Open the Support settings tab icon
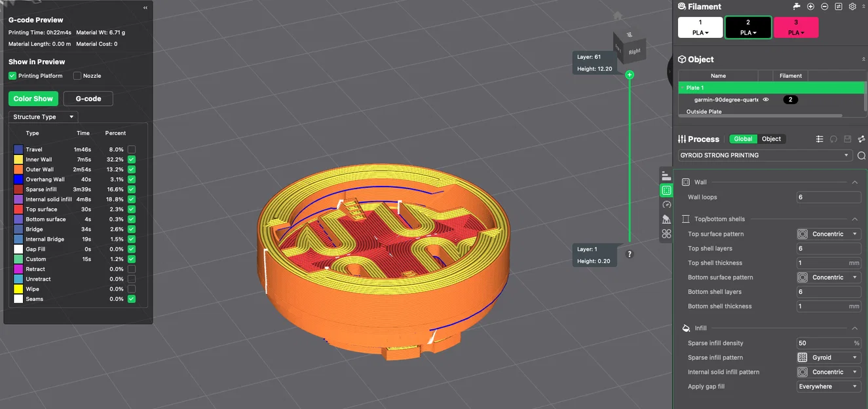Screen dimensions: 868x409 666,219
